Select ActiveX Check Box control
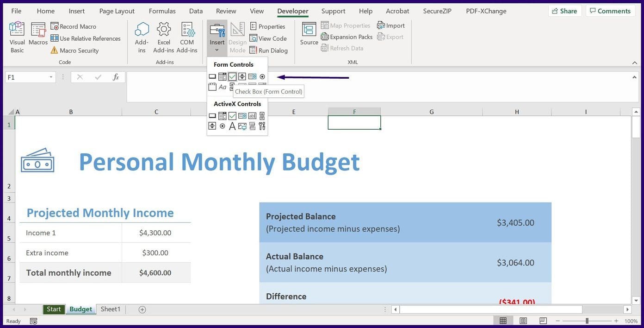This screenshot has height=328, width=644. click(232, 116)
